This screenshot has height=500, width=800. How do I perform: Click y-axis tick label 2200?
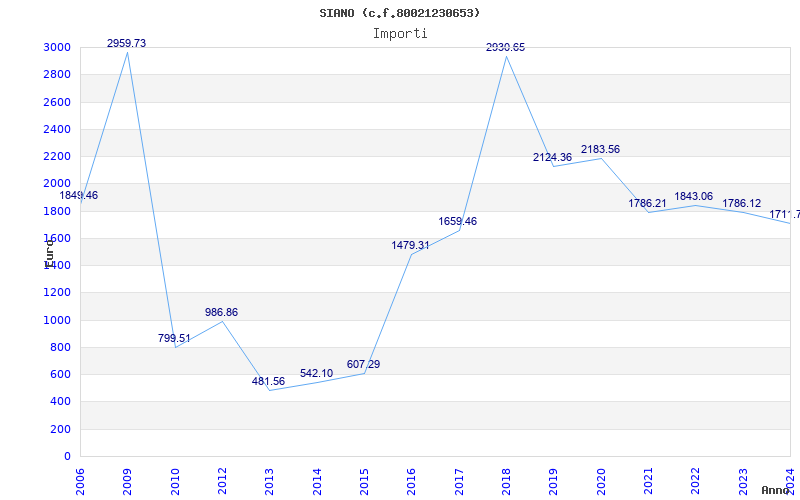tap(57, 157)
